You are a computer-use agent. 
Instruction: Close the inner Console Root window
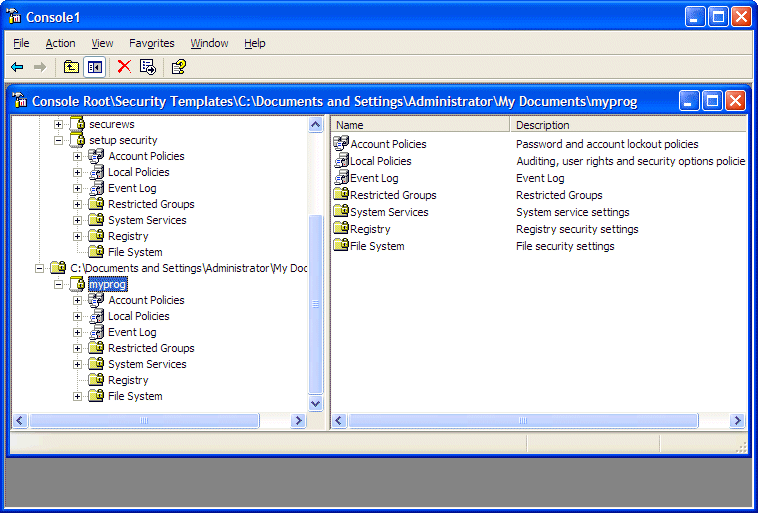[x=736, y=101]
